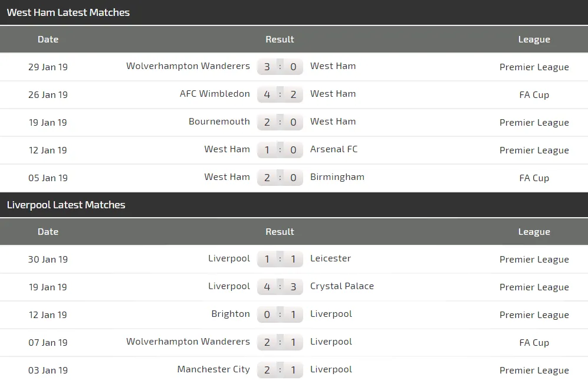Click the 3:0 score of Wolverhampton vs West Ham
Screen dimensions: 588x380
(x=280, y=66)
